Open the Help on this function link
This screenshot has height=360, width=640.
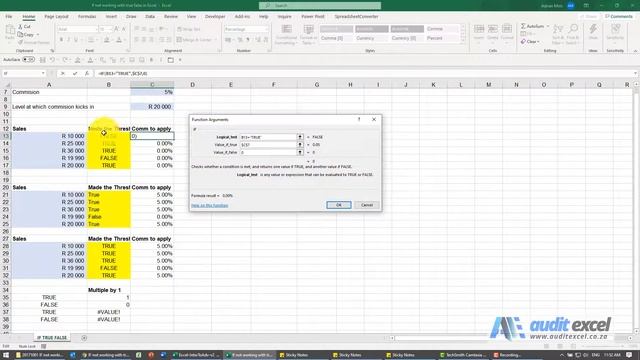209,205
